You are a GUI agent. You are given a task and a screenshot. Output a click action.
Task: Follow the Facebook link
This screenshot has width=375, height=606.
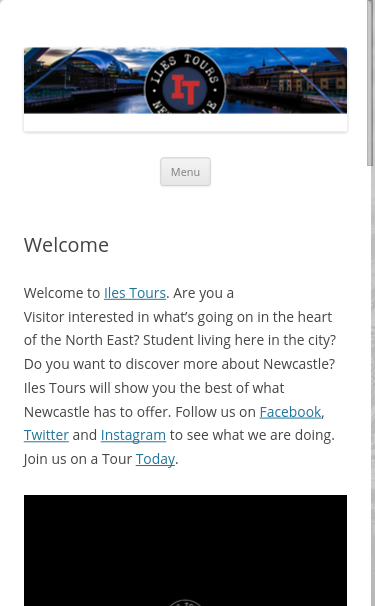click(x=290, y=412)
